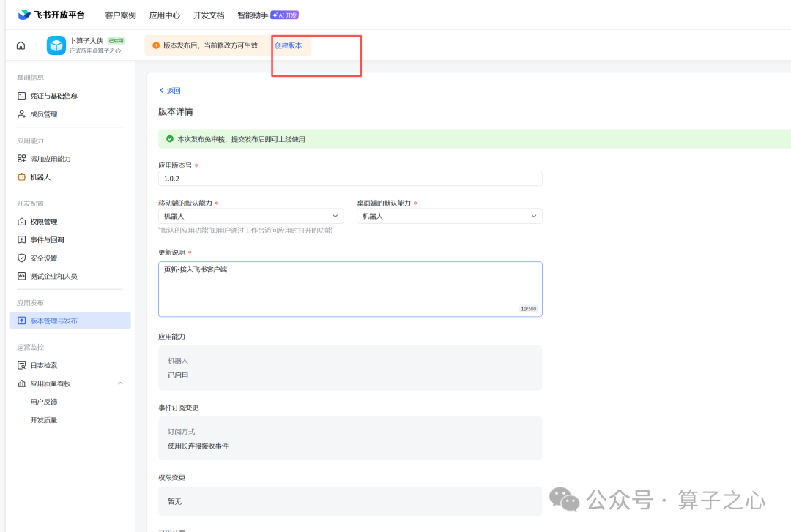Click the Feishu Open Platform logo
791x532 pixels.
(x=51, y=15)
